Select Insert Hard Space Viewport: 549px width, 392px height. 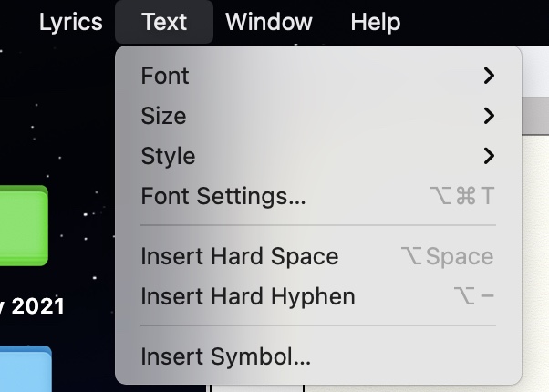(x=240, y=257)
